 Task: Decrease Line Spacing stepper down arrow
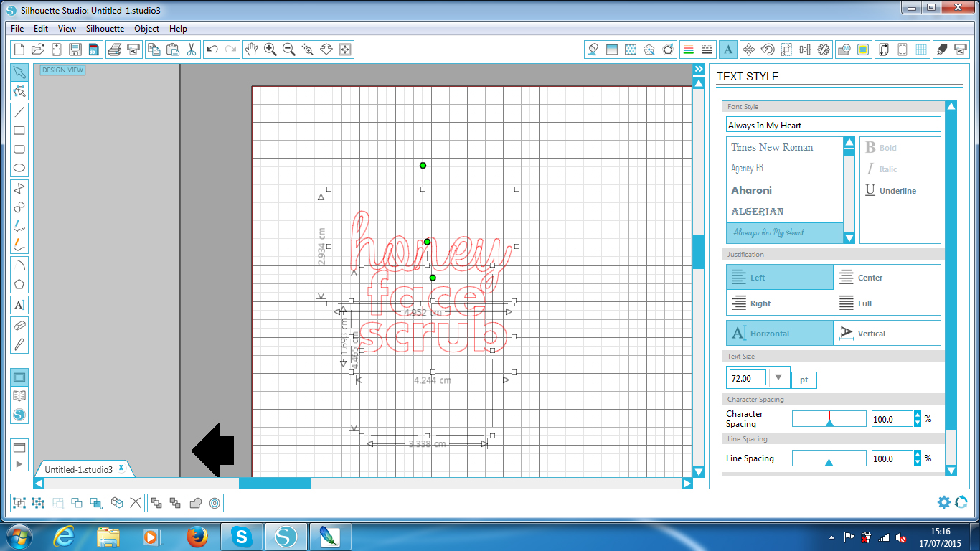coord(918,463)
